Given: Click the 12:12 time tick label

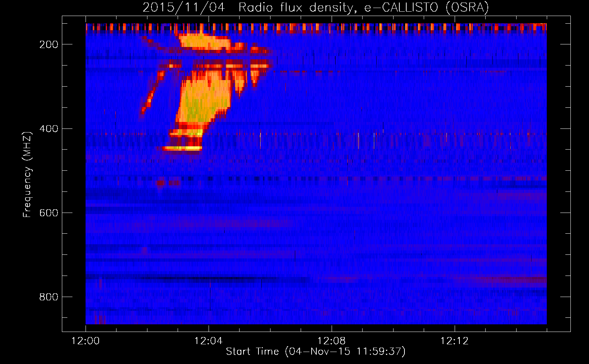Looking at the screenshot, I should tap(455, 341).
